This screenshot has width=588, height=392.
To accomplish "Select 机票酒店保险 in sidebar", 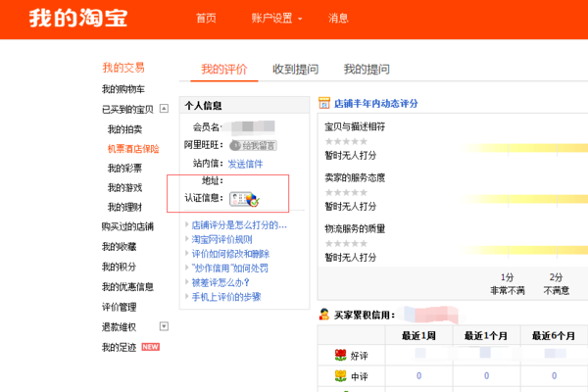I will (133, 149).
